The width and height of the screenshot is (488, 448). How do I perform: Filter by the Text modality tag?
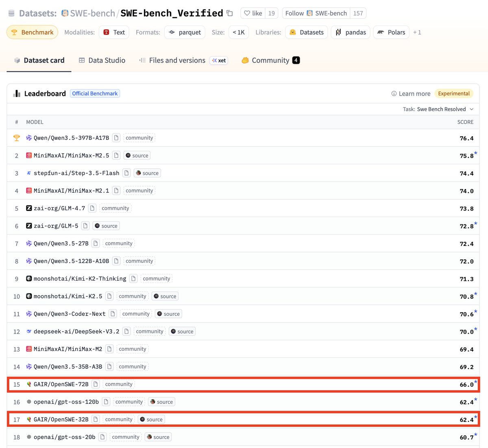(114, 32)
